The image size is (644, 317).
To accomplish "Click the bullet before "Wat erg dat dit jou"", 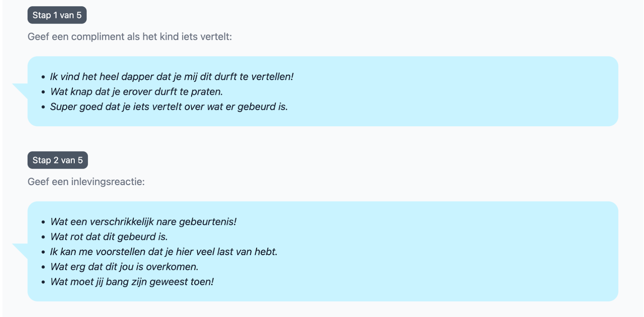I will tap(43, 267).
